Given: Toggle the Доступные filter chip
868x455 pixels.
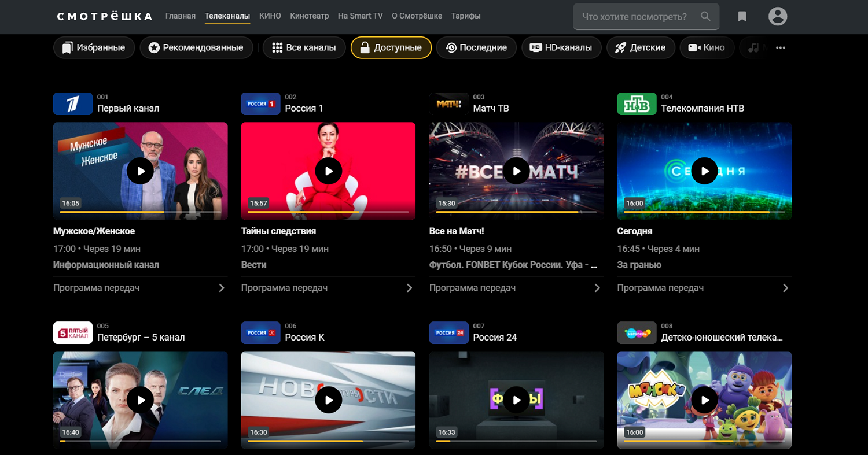Looking at the screenshot, I should pyautogui.click(x=391, y=47).
